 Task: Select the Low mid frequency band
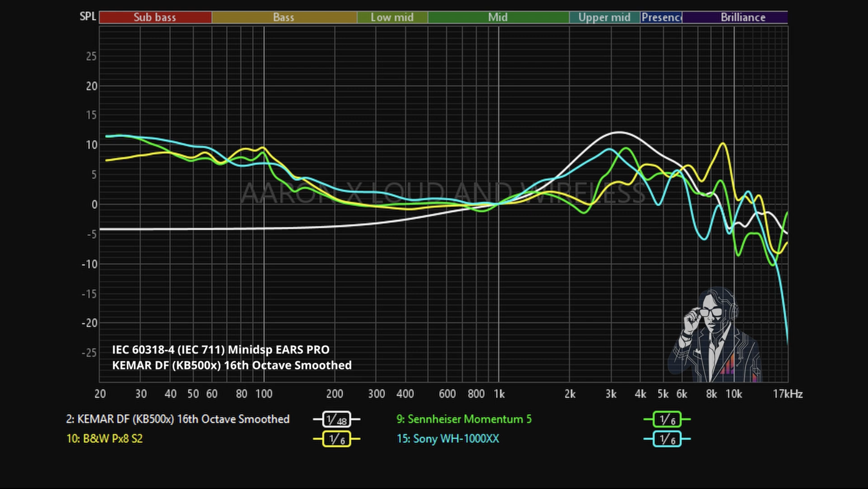(392, 17)
